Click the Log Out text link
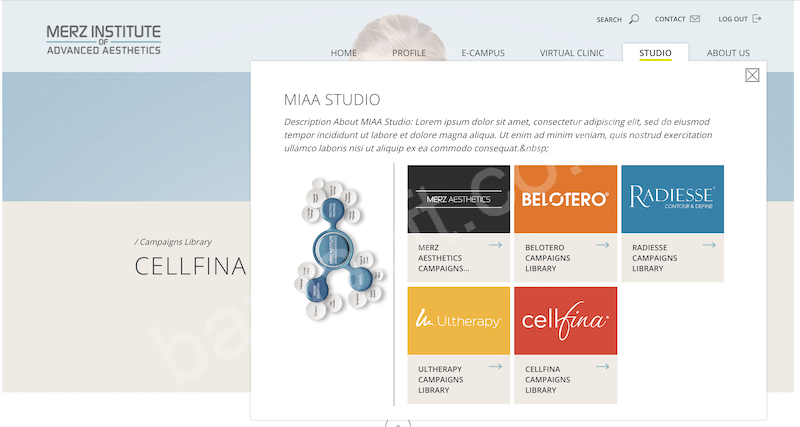Viewport: 800px width, 427px height. pos(733,19)
